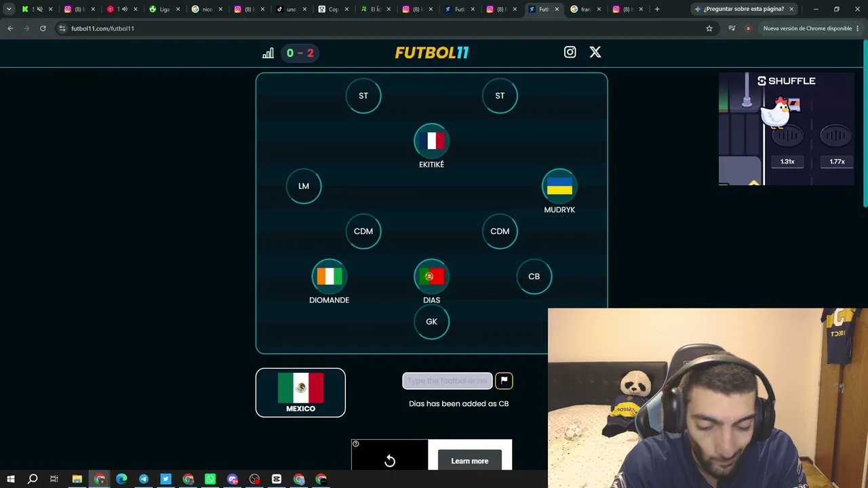868x488 pixels.
Task: Open Telegram from the taskbar
Action: (144, 479)
